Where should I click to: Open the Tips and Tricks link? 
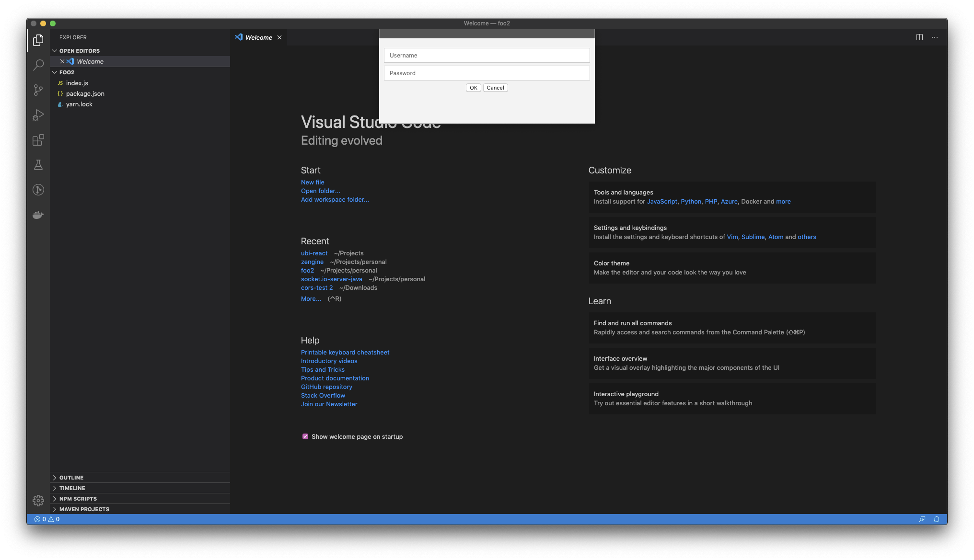(323, 369)
